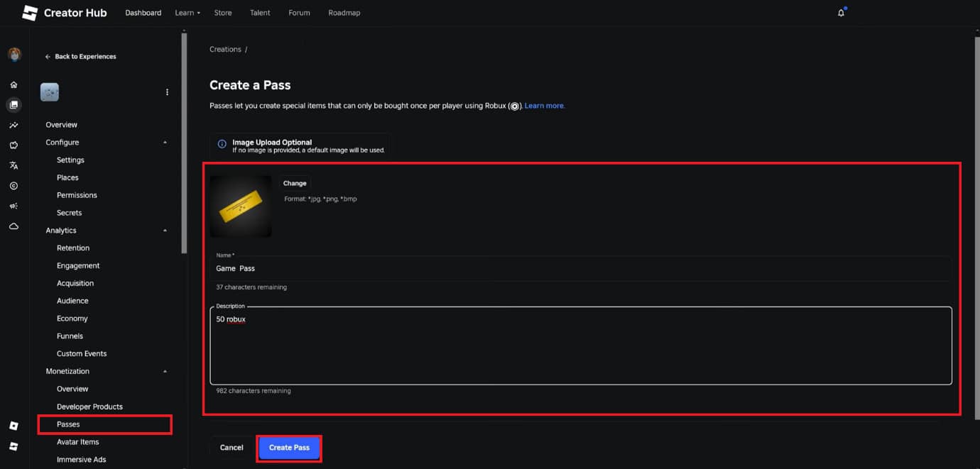Open the Localization translate icon

[x=13, y=165]
